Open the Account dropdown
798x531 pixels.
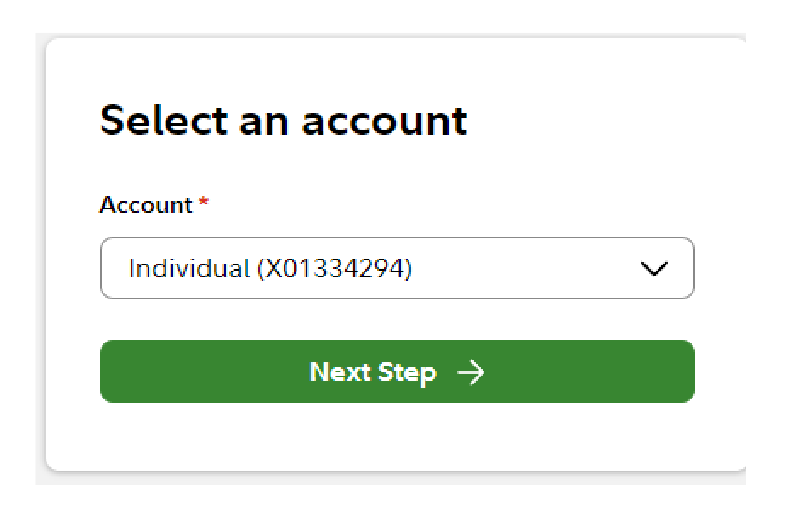[x=397, y=268]
